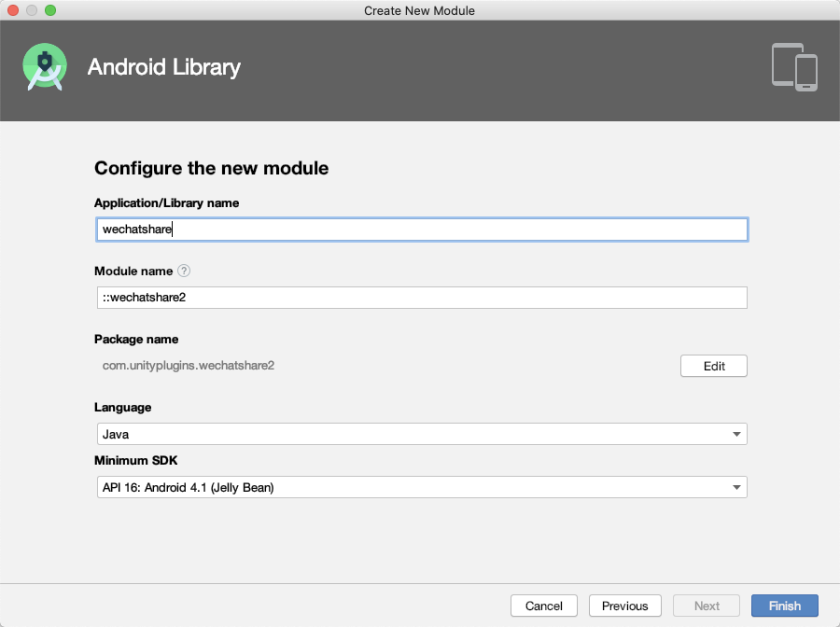The image size is (840, 627).
Task: Click the Module name field showing ::wechatshare2
Action: [421, 297]
